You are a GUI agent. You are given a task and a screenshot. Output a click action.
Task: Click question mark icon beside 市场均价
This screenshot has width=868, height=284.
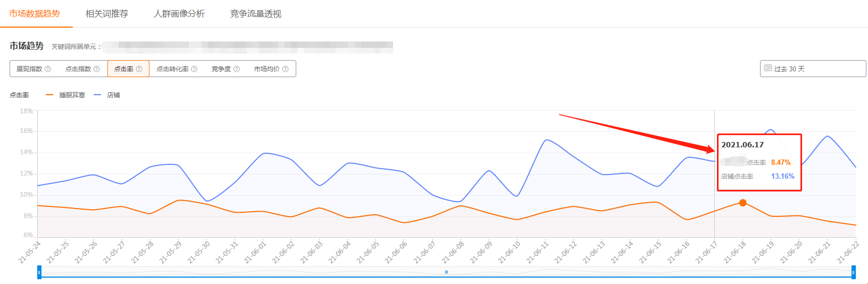pyautogui.click(x=286, y=69)
